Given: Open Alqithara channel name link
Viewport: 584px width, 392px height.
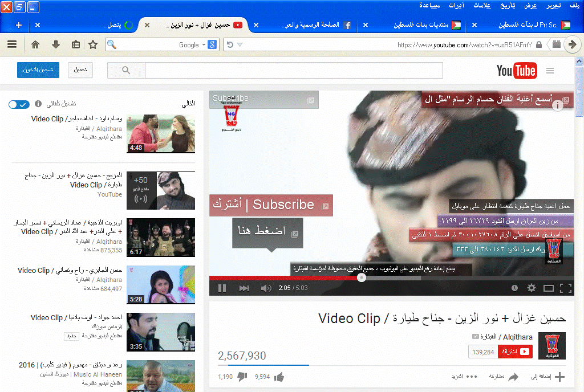Looking at the screenshot, I should [x=506, y=337].
